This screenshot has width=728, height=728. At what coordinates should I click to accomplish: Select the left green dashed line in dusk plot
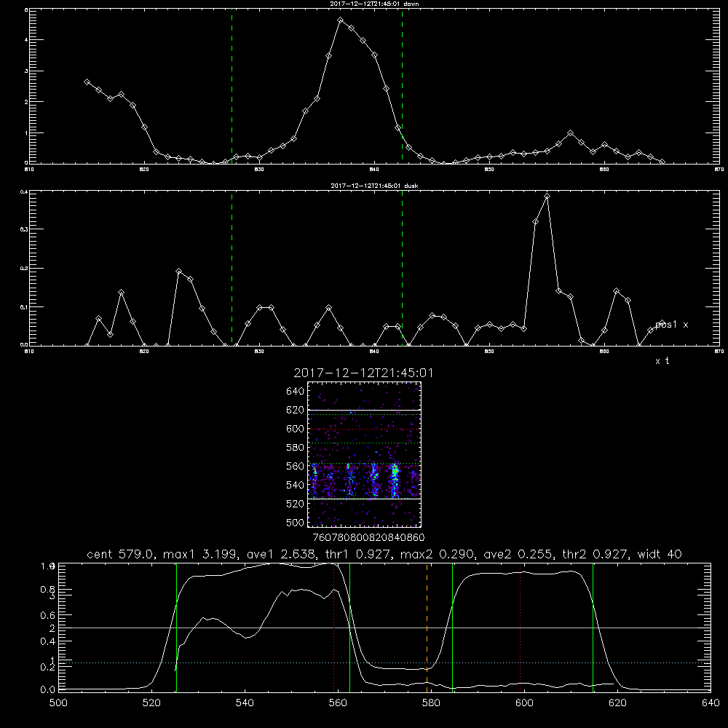tap(232, 268)
